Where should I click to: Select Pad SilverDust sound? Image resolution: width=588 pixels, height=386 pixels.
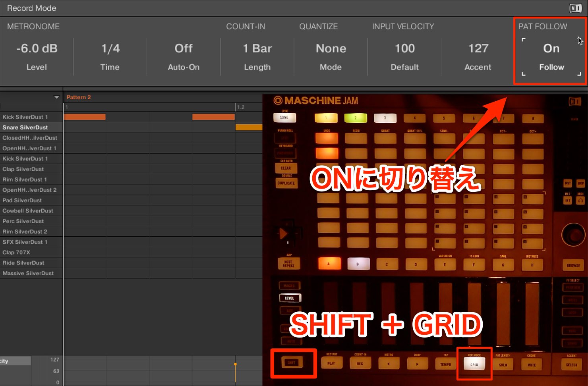click(31, 200)
